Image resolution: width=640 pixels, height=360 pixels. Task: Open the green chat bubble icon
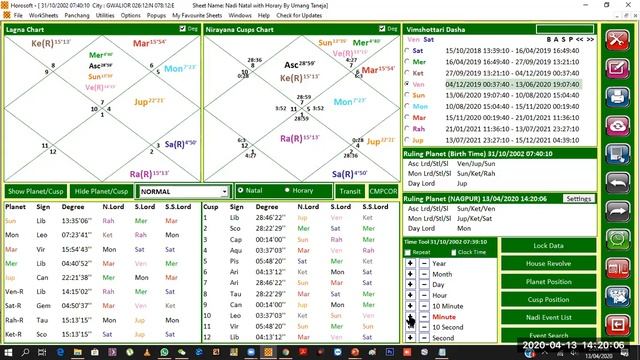[x=617, y=240]
